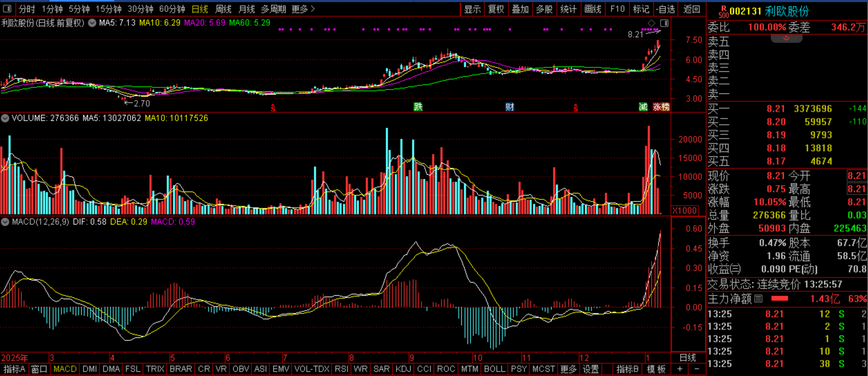Open the blue 财 financial marker
Screen dimensions: 868x376
510,107
